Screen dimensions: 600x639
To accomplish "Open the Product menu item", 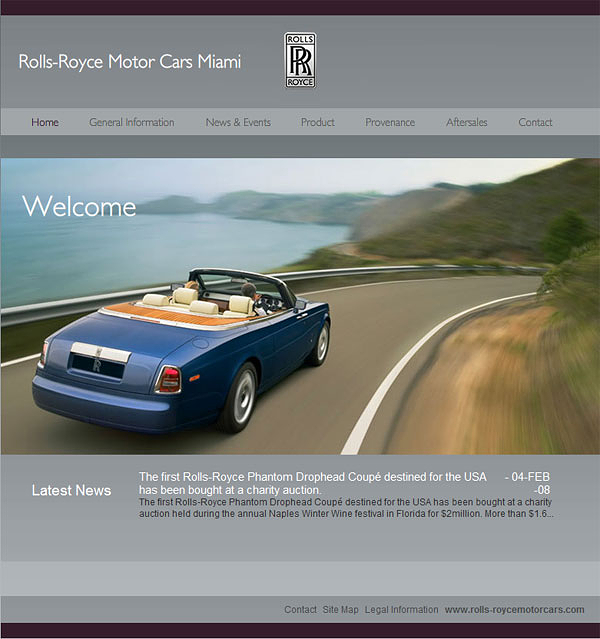I will tap(318, 122).
